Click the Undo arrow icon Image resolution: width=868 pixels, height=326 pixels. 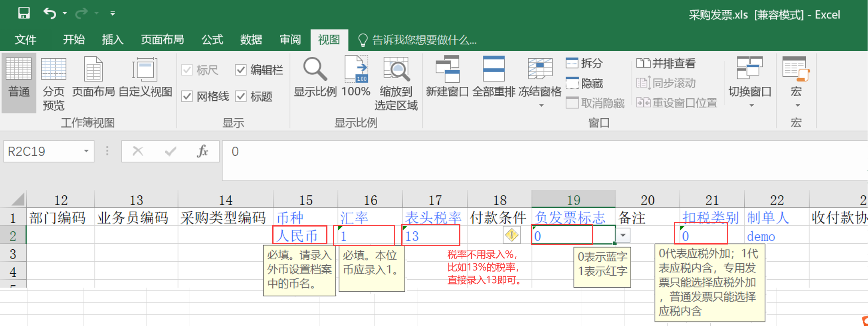(x=50, y=13)
